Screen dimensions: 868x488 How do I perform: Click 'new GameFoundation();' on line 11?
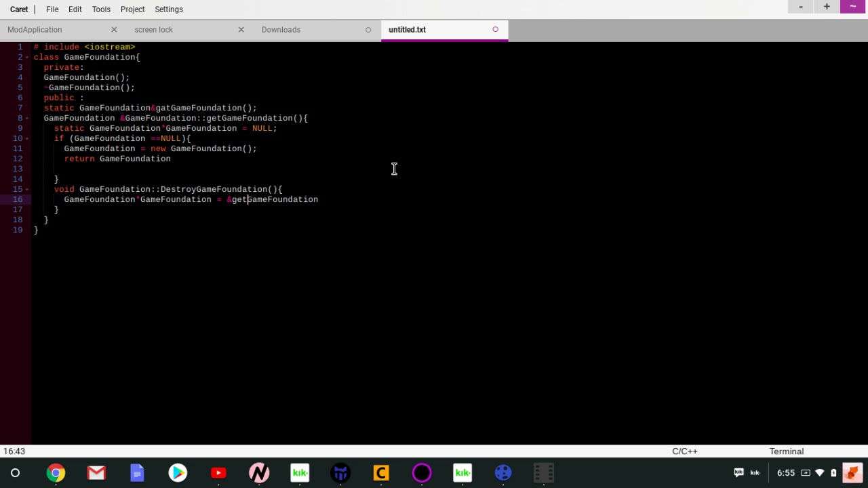pyautogui.click(x=203, y=148)
